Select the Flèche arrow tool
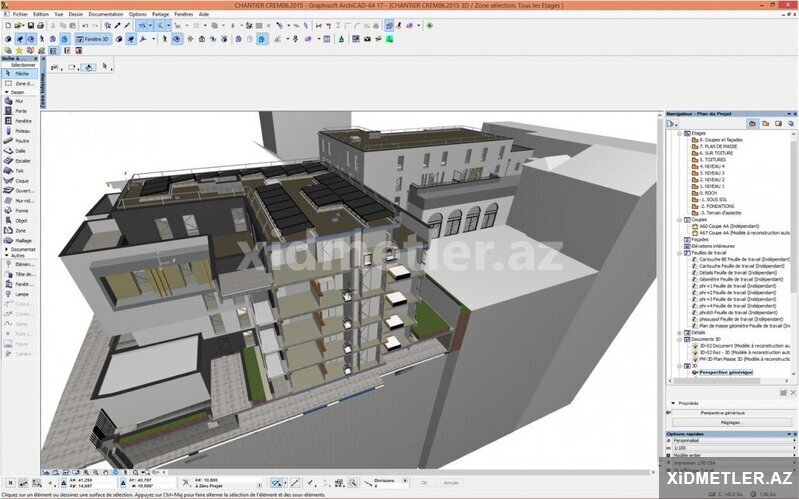 [20, 74]
